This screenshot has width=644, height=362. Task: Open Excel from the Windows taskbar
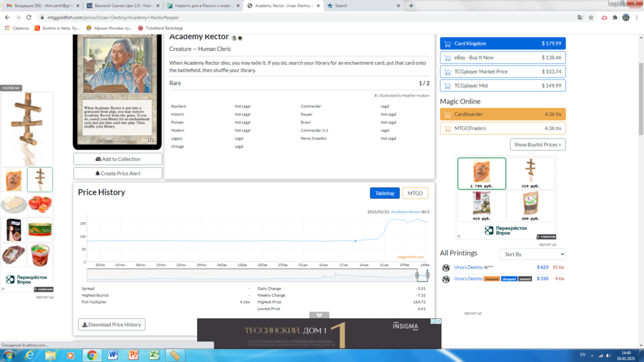tap(155, 355)
